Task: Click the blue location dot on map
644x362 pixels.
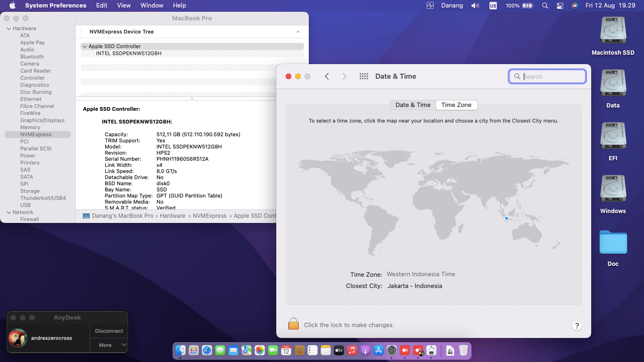Action: pos(506,218)
